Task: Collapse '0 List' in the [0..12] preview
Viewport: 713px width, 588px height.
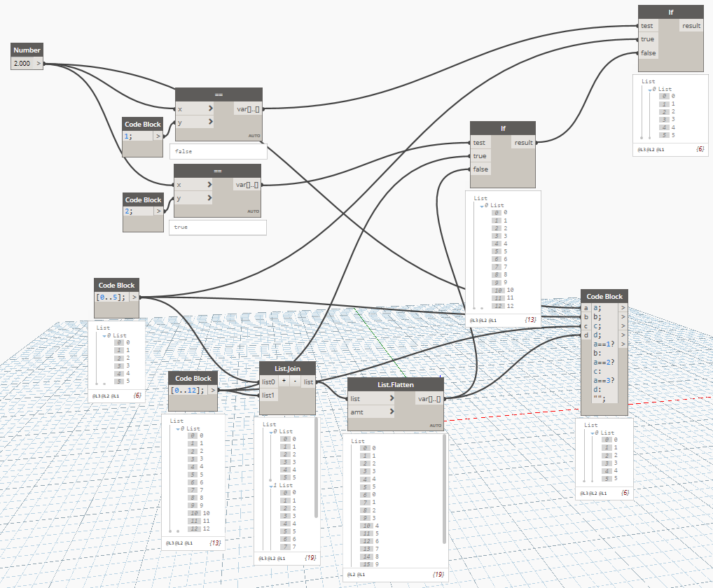Action: pos(178,428)
